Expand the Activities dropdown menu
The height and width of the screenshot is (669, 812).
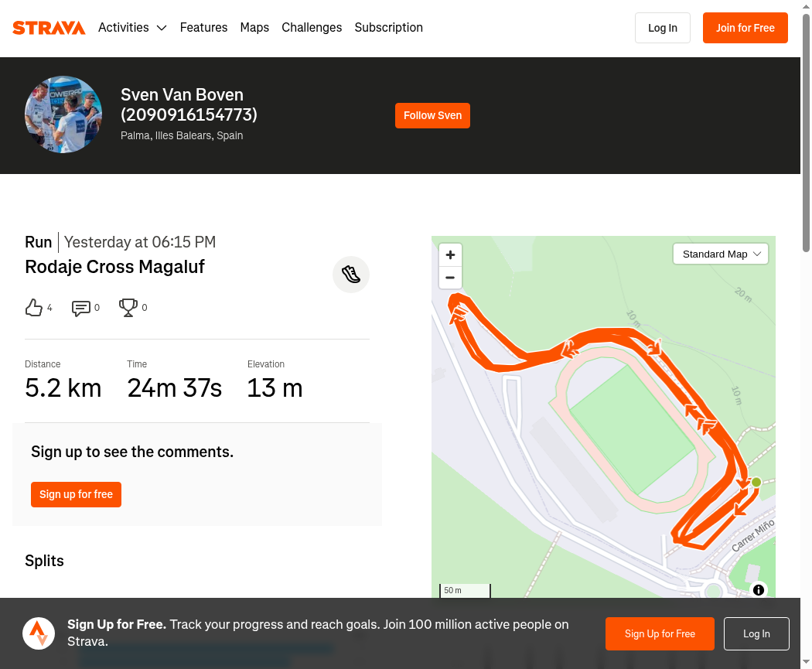[132, 27]
